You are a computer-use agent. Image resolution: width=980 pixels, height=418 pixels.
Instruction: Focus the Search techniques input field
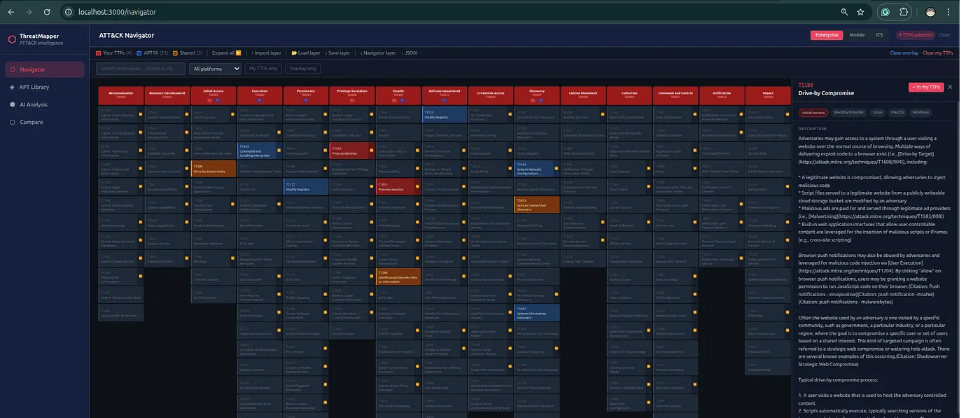(x=141, y=69)
